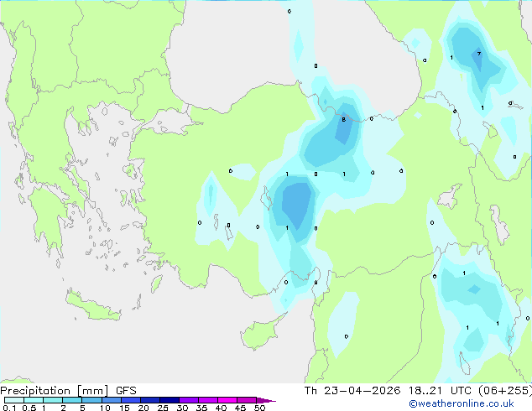The height and width of the screenshot is (411, 532).
Task: Click the island of Crete on the map
Action: click(93, 306)
